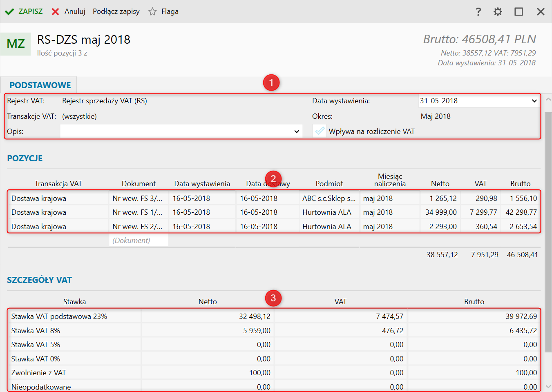The height and width of the screenshot is (392, 552).
Task: Click the 7 474,57 VAT amount
Action: [390, 316]
